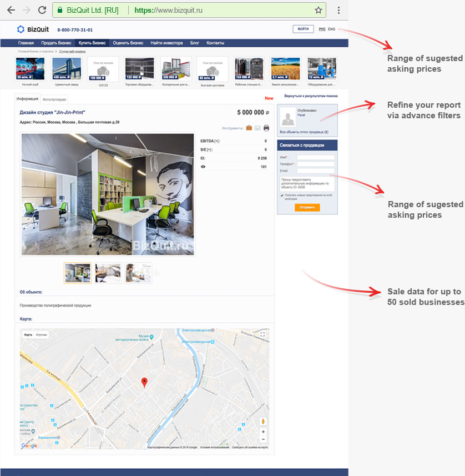
Task: Click the envelope email tool icon
Action: tap(257, 128)
